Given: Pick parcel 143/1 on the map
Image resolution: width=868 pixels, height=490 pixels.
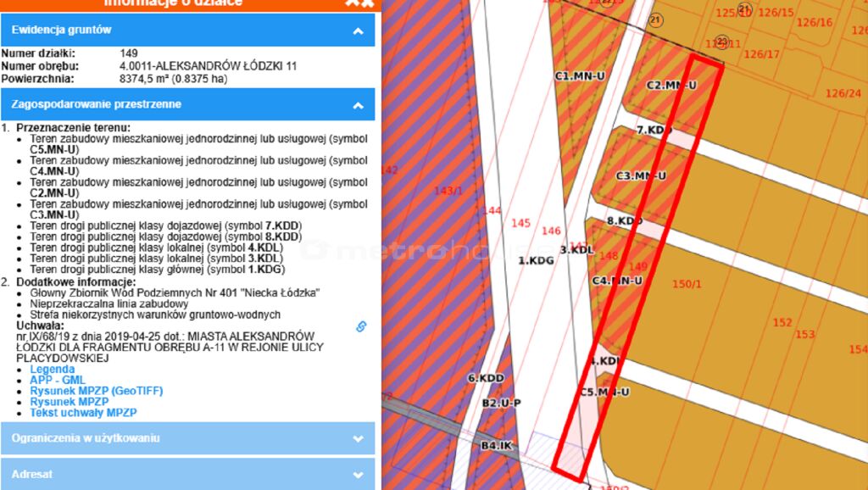Looking at the screenshot, I should 448,192.
